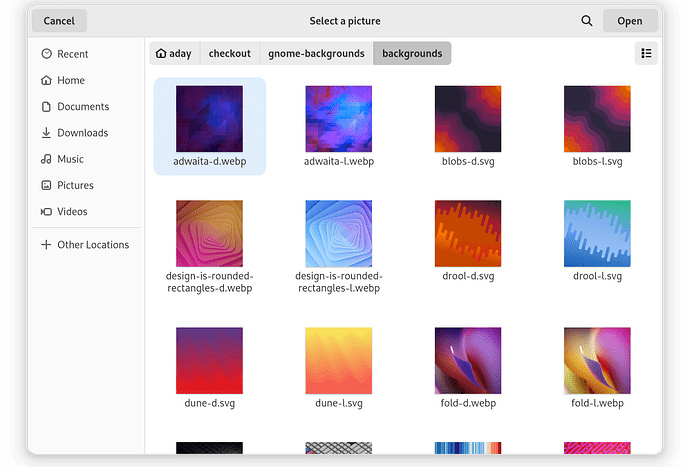
Task: Go to Home in sidebar
Action: [70, 80]
